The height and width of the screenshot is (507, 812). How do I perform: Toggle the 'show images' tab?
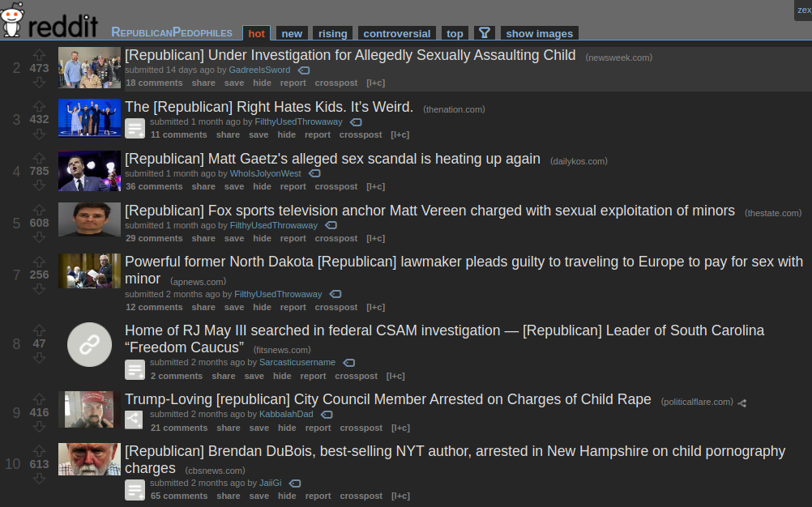click(x=539, y=33)
